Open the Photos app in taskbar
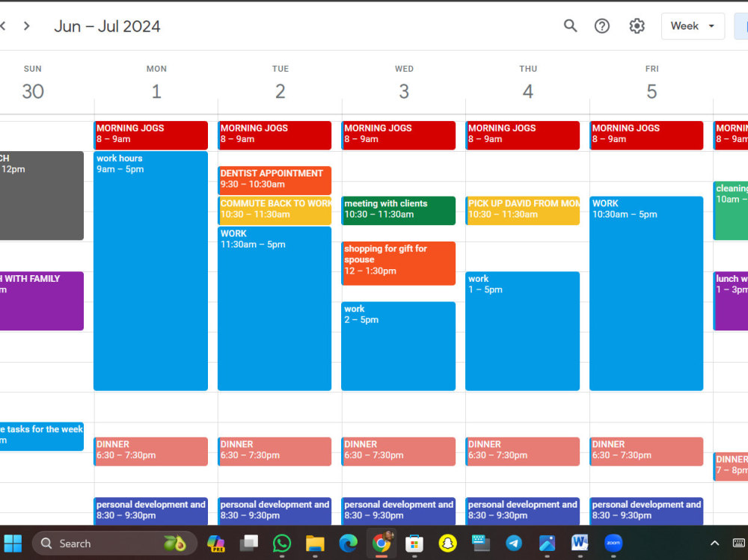 [x=547, y=543]
